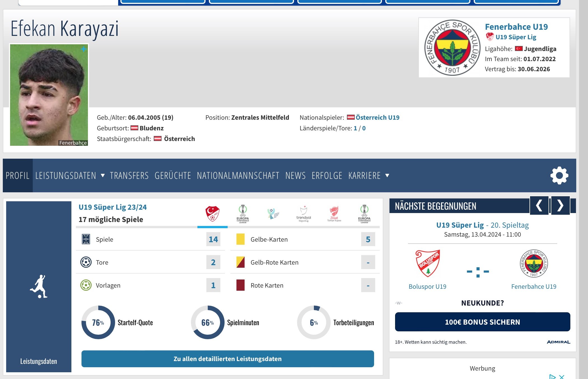Click Efekan Karayazi player photo

[x=49, y=95]
